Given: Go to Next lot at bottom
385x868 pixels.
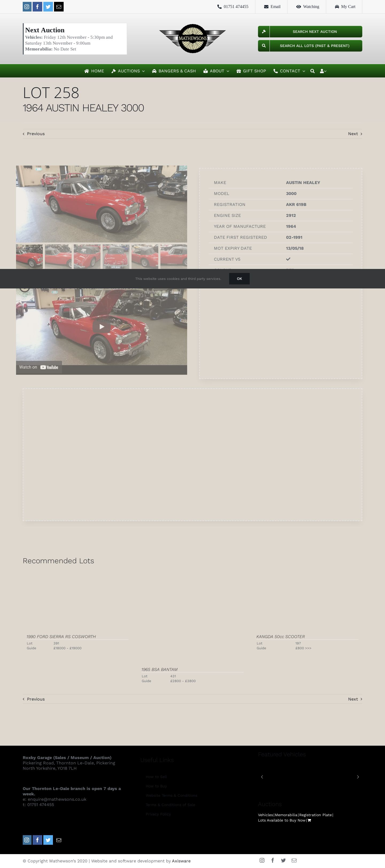Looking at the screenshot, I should coord(355,699).
